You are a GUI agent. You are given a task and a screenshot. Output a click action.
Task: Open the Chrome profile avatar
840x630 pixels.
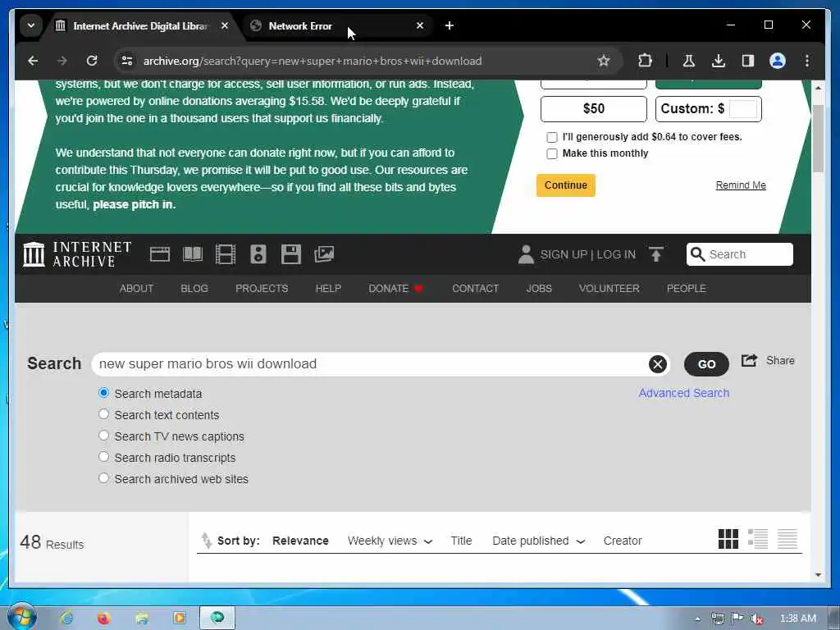pyautogui.click(x=778, y=61)
